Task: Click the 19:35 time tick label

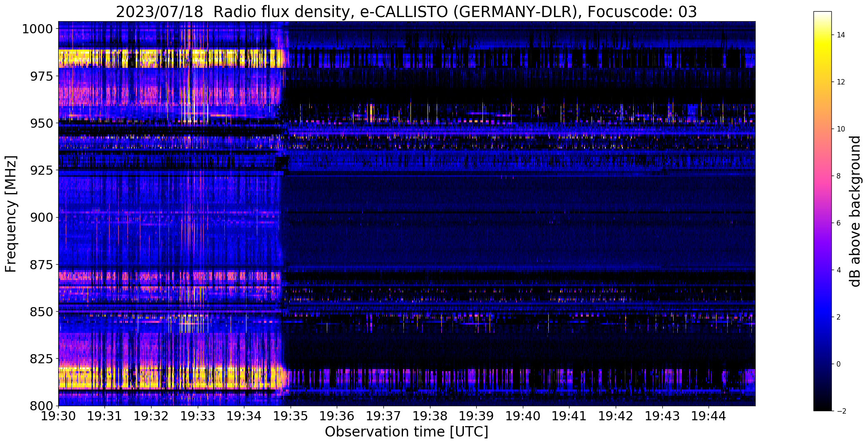Action: click(291, 416)
